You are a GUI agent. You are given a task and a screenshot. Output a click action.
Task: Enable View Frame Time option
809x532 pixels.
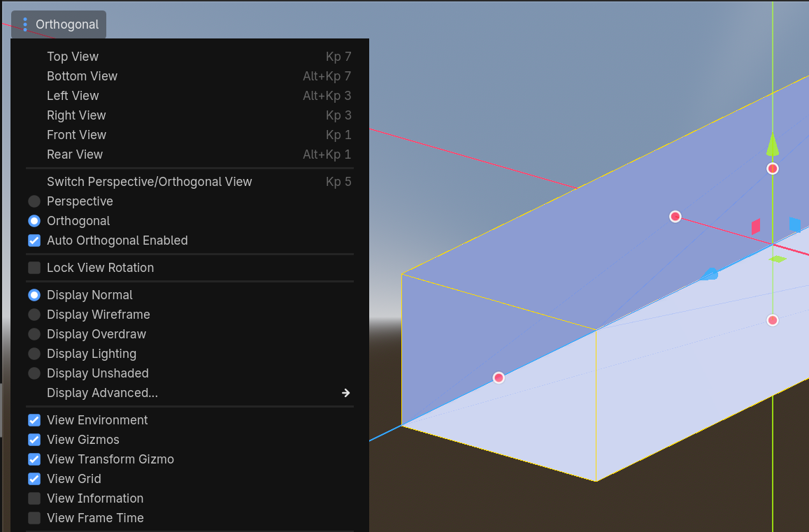pos(34,518)
